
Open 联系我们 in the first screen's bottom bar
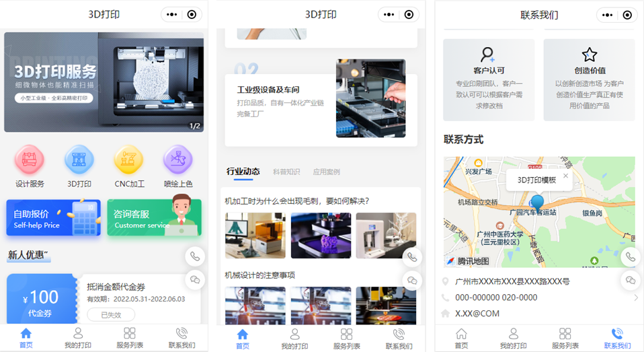182,338
